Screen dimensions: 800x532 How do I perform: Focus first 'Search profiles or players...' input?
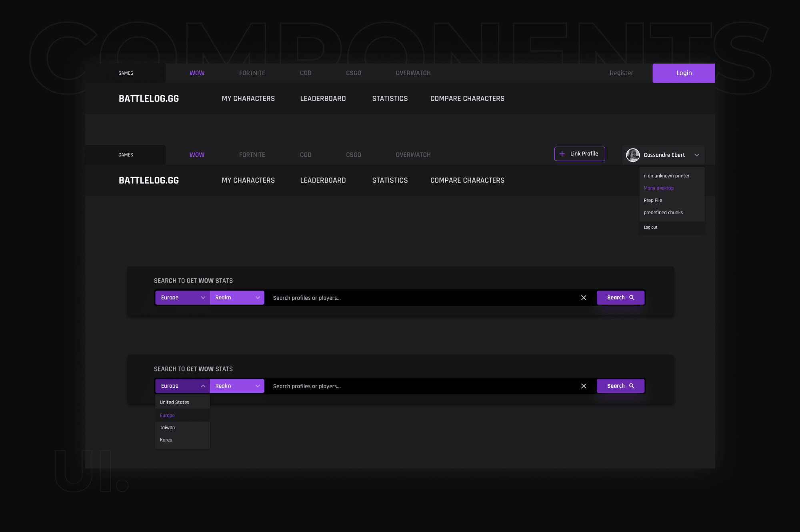point(420,298)
